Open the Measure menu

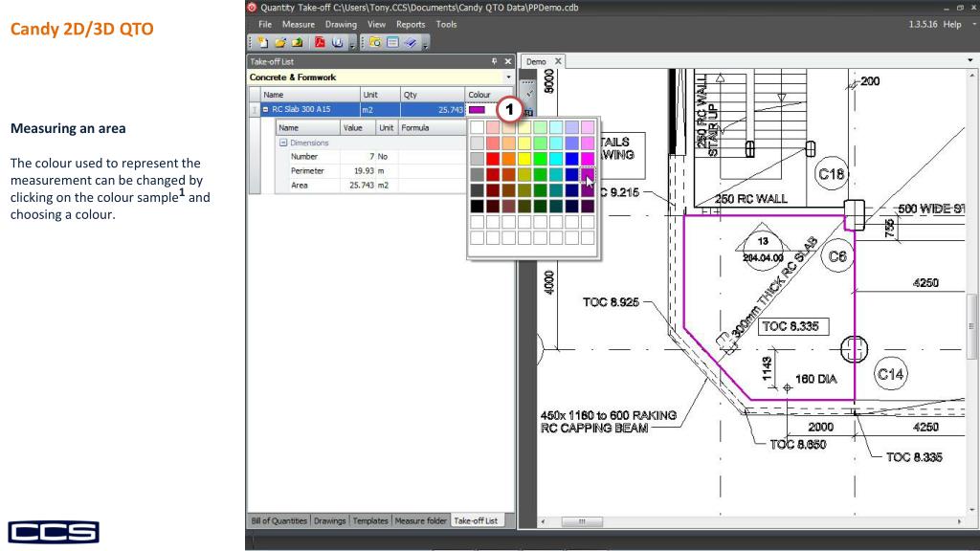(299, 24)
